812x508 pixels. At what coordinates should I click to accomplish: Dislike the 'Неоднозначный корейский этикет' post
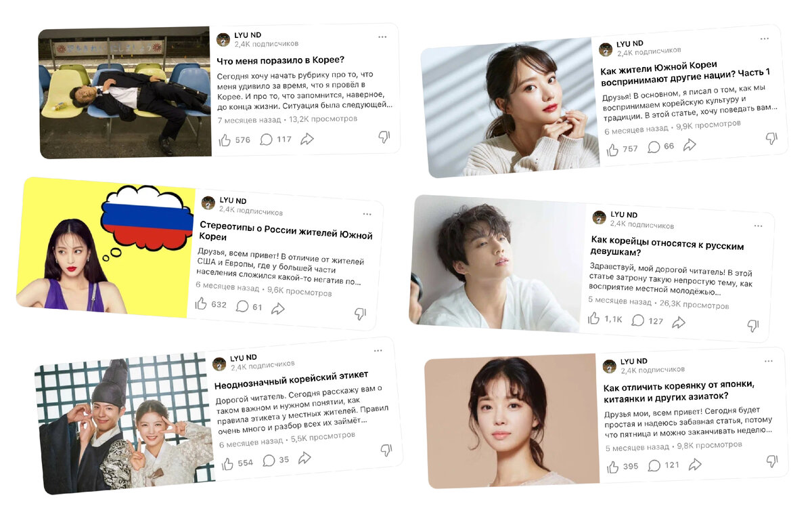(x=386, y=450)
